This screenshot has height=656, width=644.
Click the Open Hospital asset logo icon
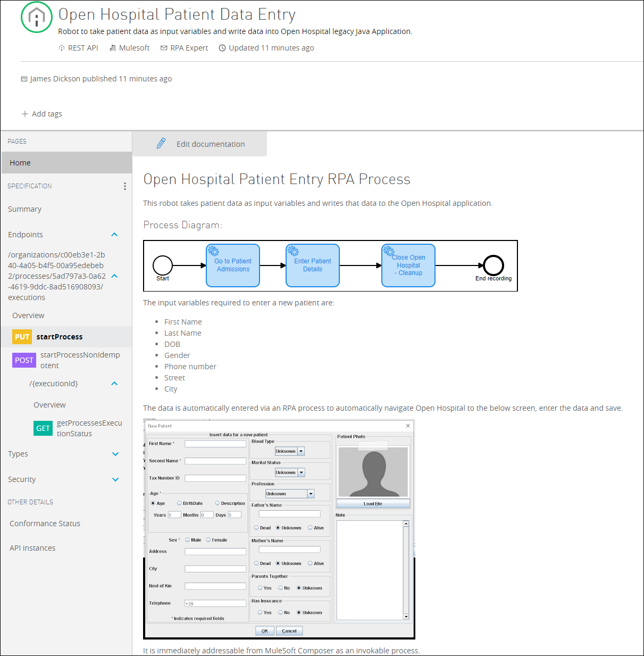(x=36, y=18)
